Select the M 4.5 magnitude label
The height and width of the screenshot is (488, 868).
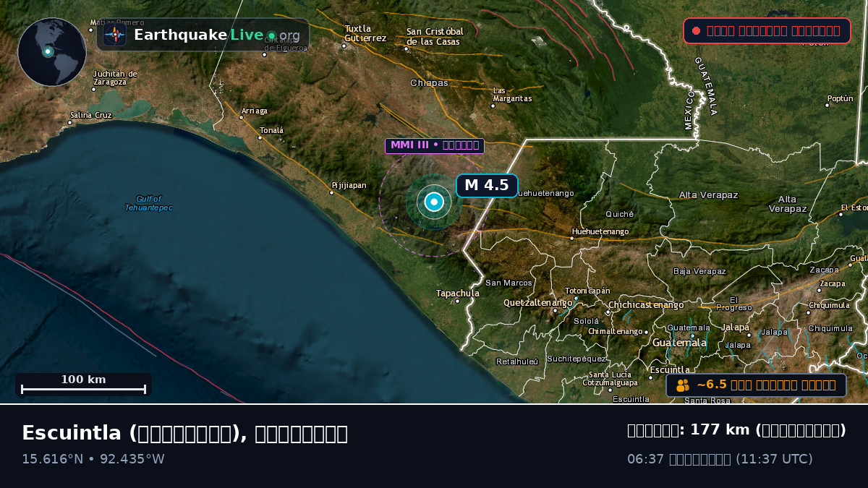coord(487,185)
